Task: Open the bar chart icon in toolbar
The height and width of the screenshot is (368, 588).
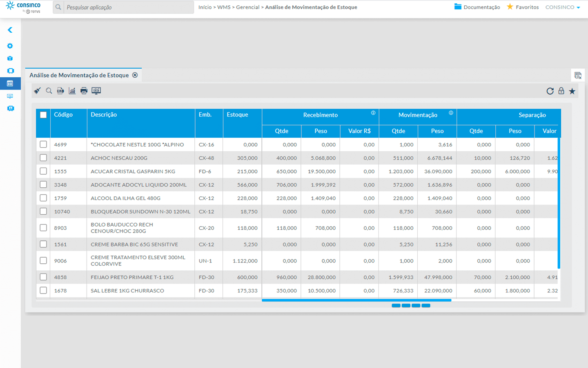Action: 72,91
